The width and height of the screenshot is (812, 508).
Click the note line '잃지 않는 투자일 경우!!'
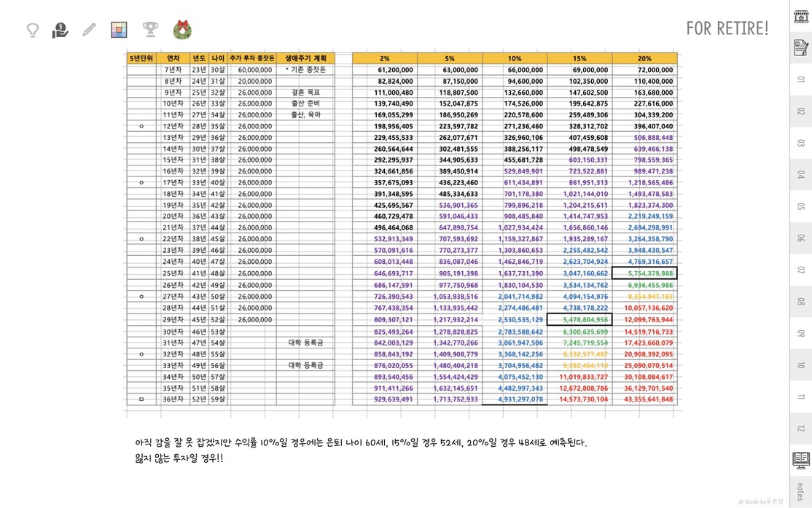(x=179, y=458)
